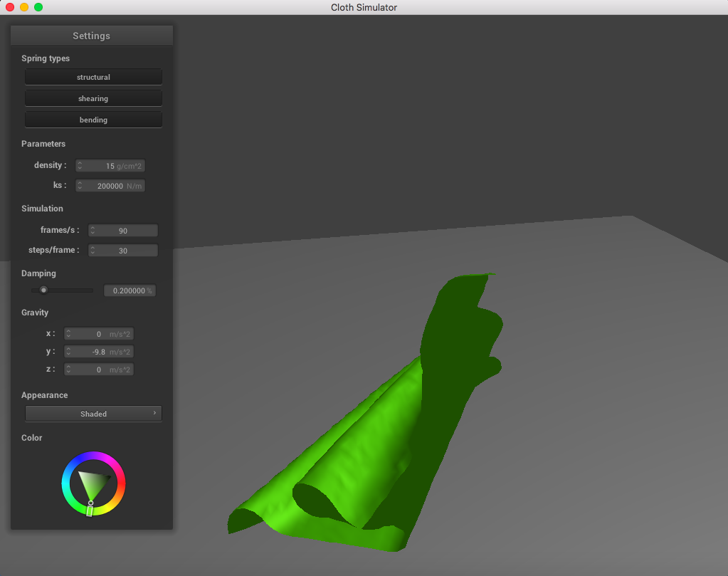Viewport: 728px width, 576px height.
Task: Click the density stepper arrows
Action: point(80,166)
